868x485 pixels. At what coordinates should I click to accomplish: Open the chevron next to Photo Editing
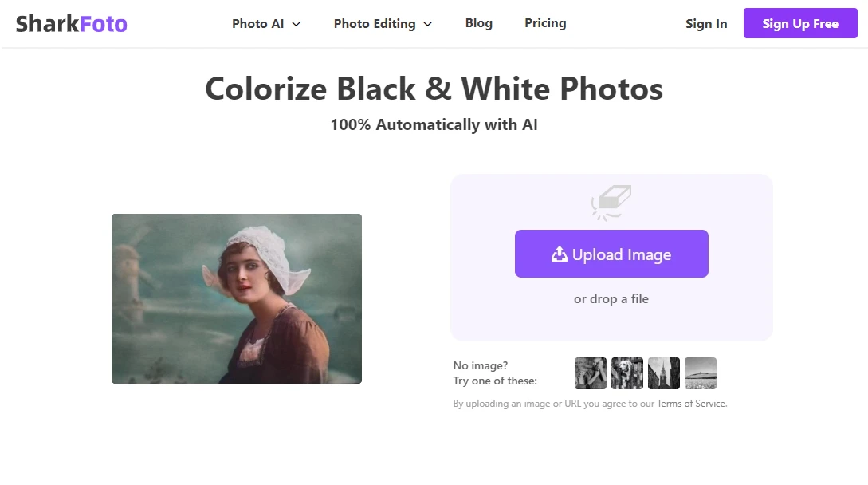click(428, 24)
